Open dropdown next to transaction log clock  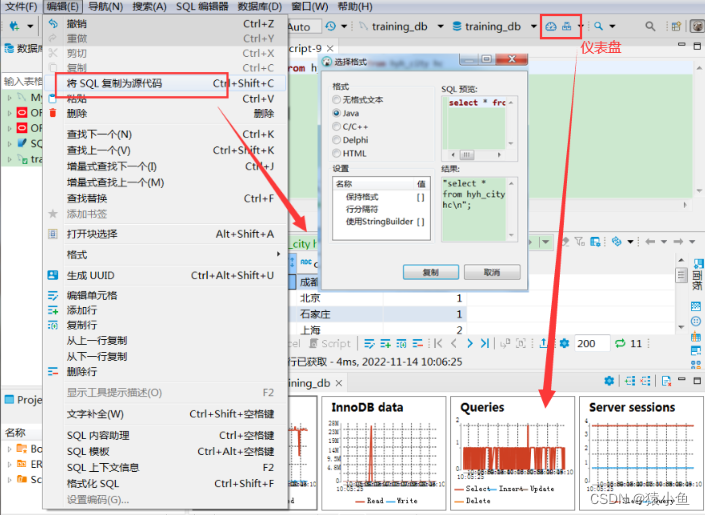[x=344, y=27]
